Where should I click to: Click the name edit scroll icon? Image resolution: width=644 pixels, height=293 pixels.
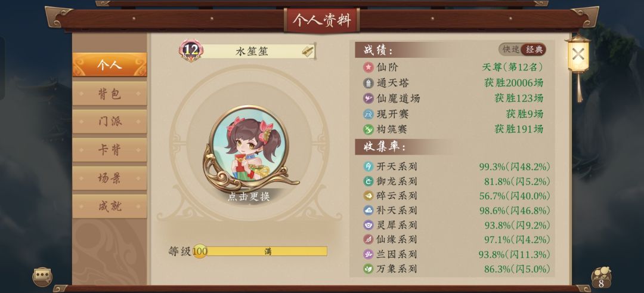308,51
